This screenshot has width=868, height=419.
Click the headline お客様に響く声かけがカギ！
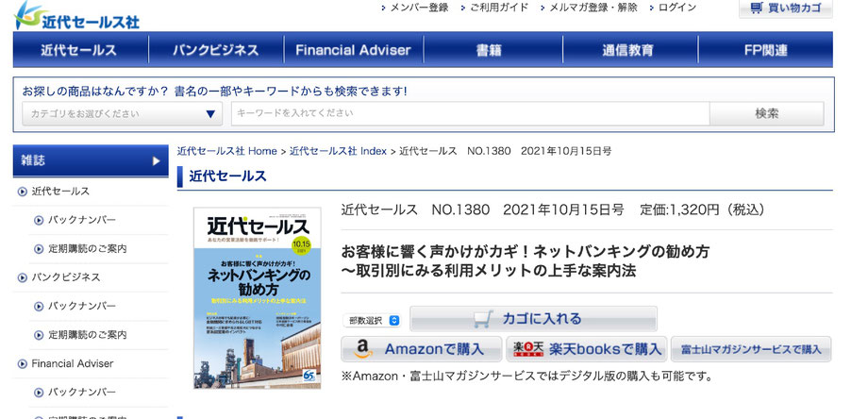[437, 252]
